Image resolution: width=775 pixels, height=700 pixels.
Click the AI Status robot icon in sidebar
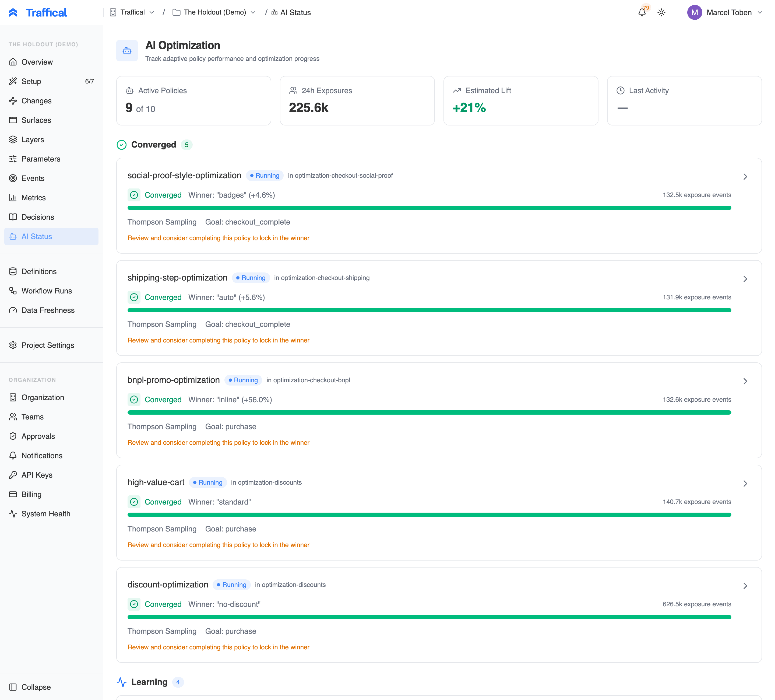click(x=13, y=237)
